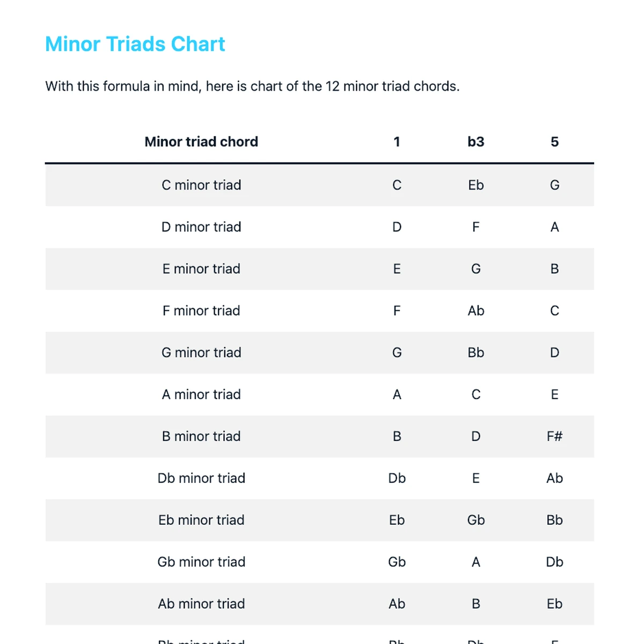Click Gb in the b3 column

475,520
